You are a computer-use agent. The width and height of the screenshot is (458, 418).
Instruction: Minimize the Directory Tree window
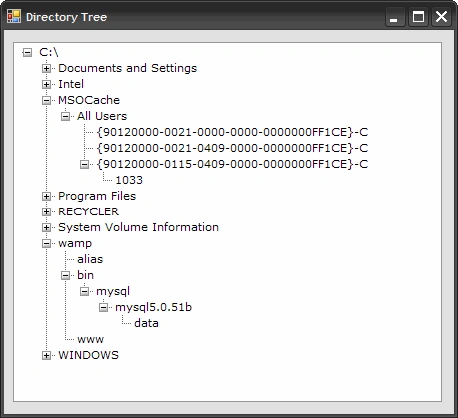click(x=395, y=17)
